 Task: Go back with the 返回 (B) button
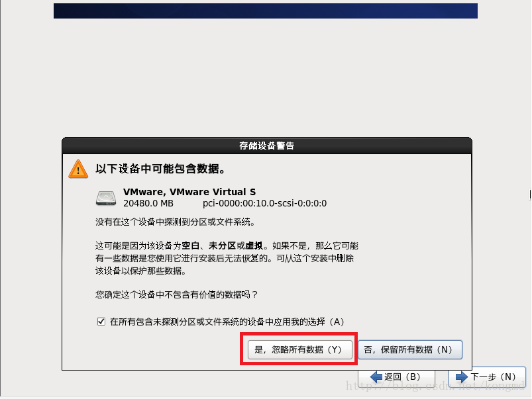point(396,377)
